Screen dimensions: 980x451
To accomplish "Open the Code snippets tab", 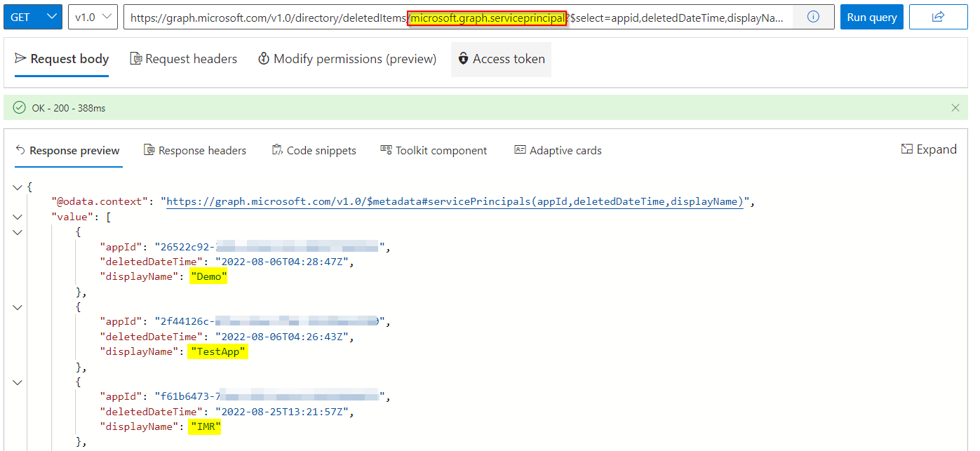I will point(314,150).
